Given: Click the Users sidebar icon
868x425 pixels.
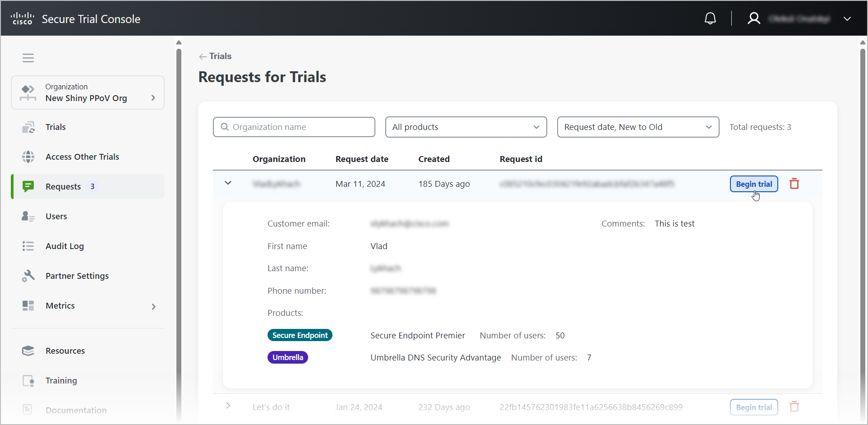Looking at the screenshot, I should click(x=28, y=217).
